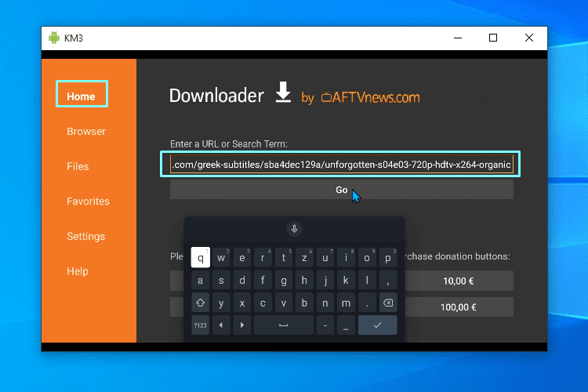Click the KM3 Android app icon
The height and width of the screenshot is (392, 588).
tap(54, 38)
